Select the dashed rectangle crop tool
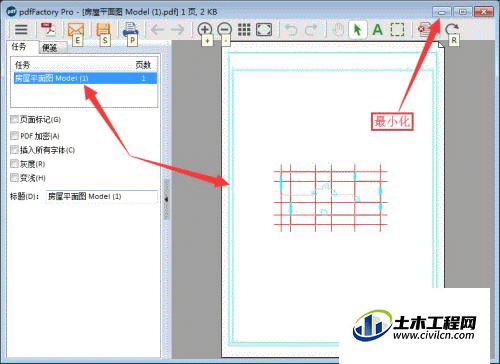Screen dimensions: 500x364 click(x=397, y=30)
